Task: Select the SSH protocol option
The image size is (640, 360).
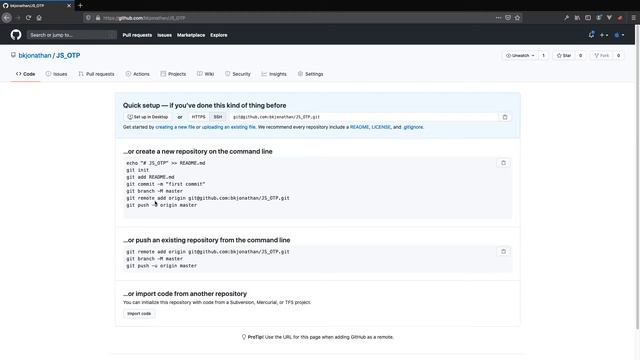Action: 218,117
